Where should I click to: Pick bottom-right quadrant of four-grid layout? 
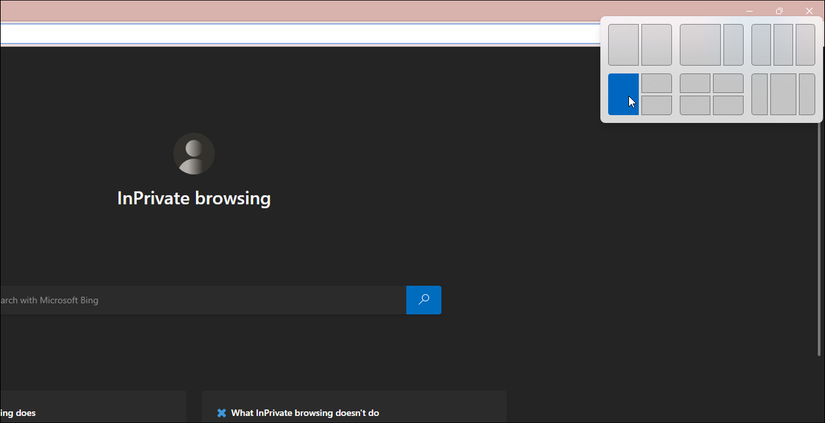(x=728, y=105)
